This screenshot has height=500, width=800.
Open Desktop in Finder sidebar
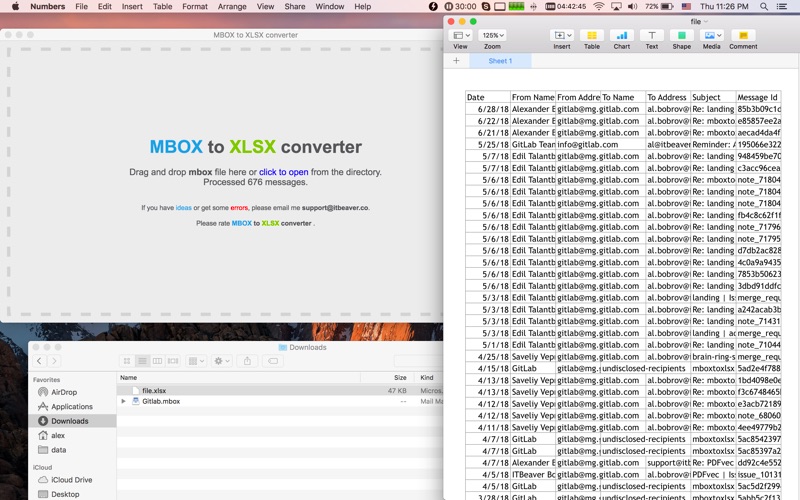[x=65, y=494]
